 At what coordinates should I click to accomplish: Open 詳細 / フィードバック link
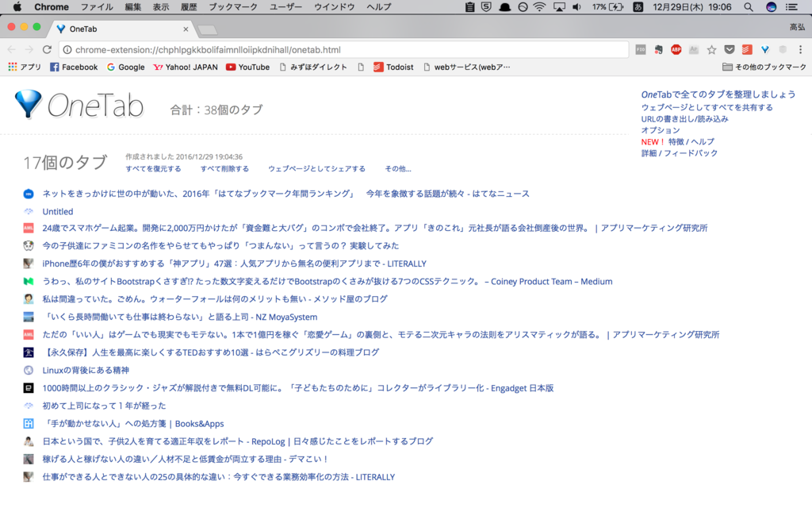(680, 153)
